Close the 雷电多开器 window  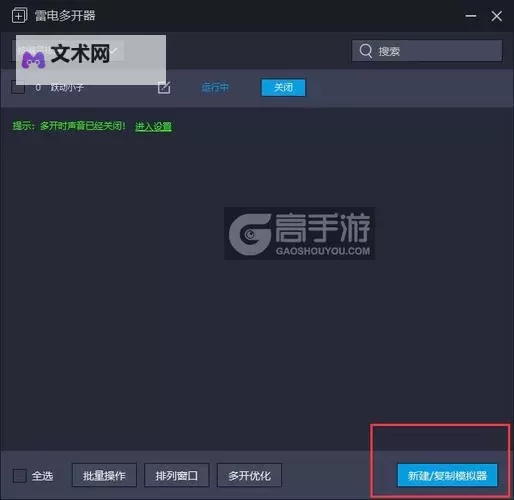496,16
